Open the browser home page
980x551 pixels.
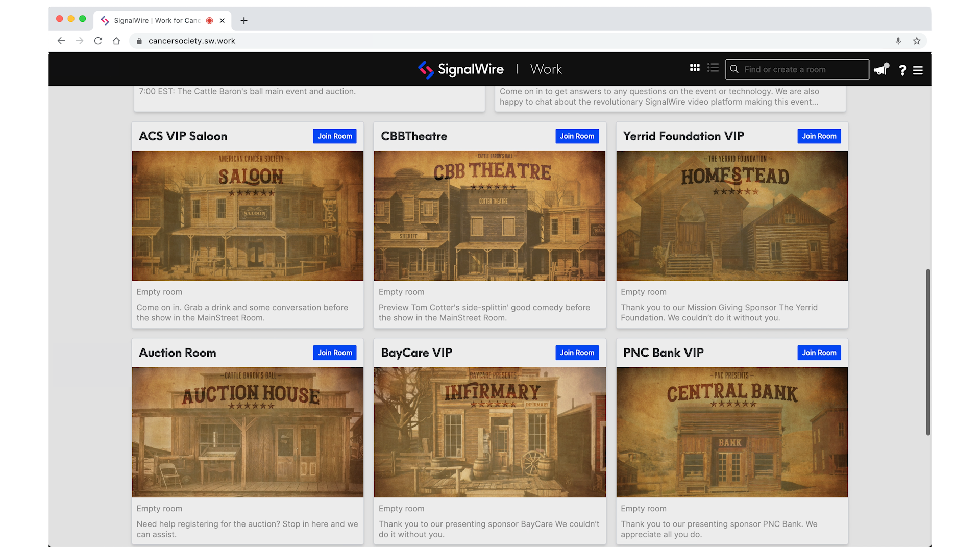[x=116, y=41]
